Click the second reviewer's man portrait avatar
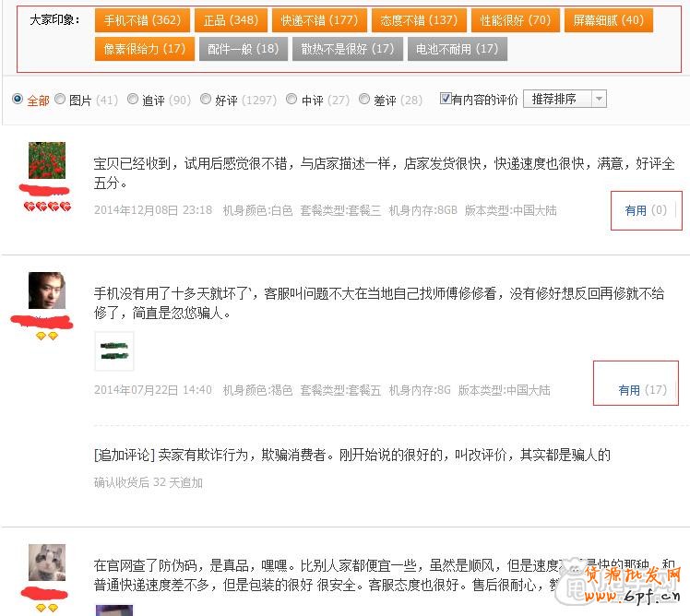This screenshot has width=690, height=616. point(46,290)
